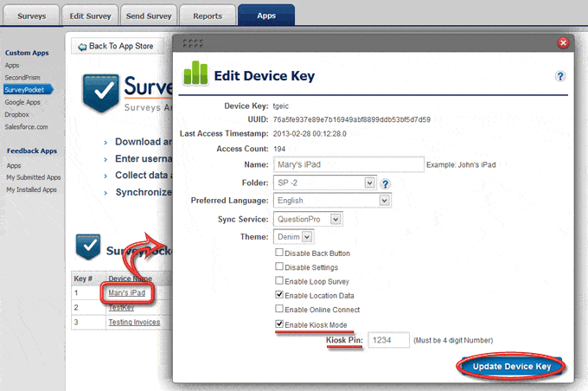Uncheck Enable Location Data
588x391 pixels.
pos(278,296)
